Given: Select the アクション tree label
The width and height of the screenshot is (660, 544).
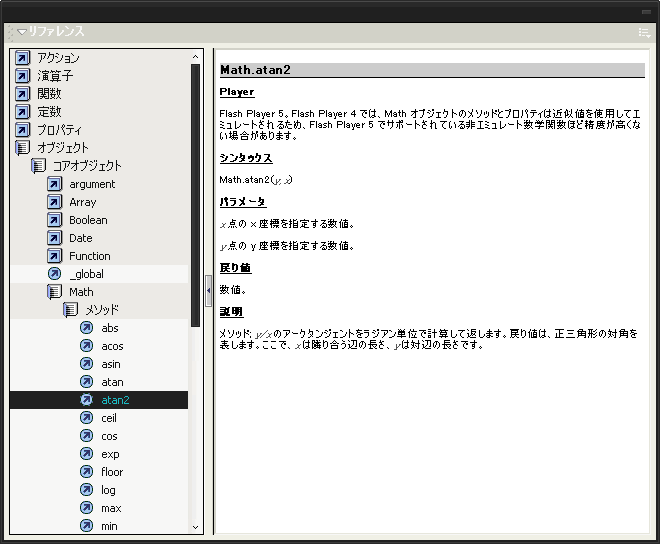Looking at the screenshot, I should click(58, 58).
